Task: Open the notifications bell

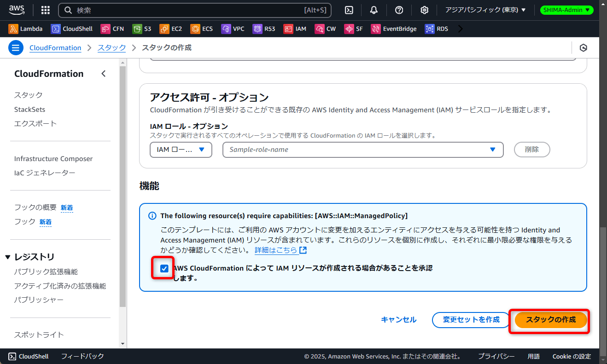Action: tap(374, 10)
